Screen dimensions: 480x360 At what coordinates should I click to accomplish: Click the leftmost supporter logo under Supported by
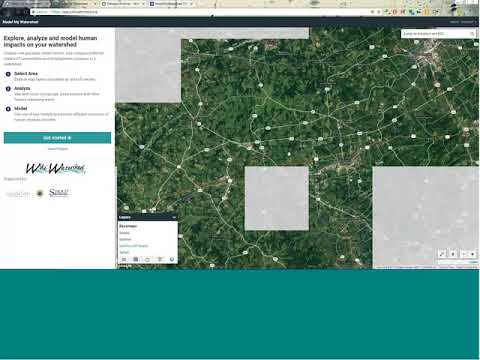tap(18, 194)
